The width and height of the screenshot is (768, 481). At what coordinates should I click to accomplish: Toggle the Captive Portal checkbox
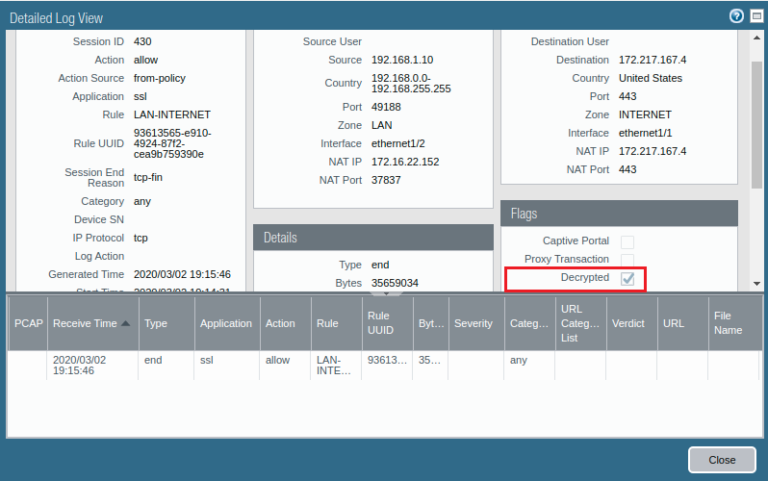point(627,241)
